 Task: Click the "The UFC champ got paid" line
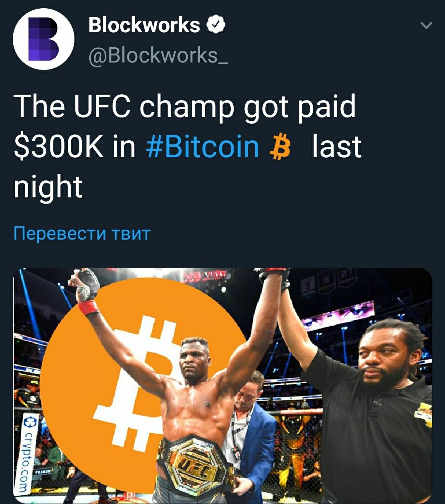[184, 106]
